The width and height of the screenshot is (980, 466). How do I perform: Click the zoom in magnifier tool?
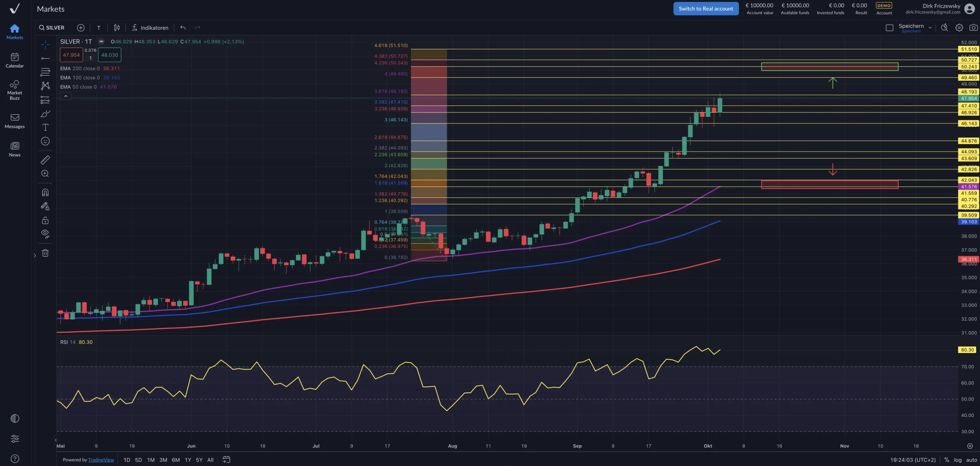45,173
